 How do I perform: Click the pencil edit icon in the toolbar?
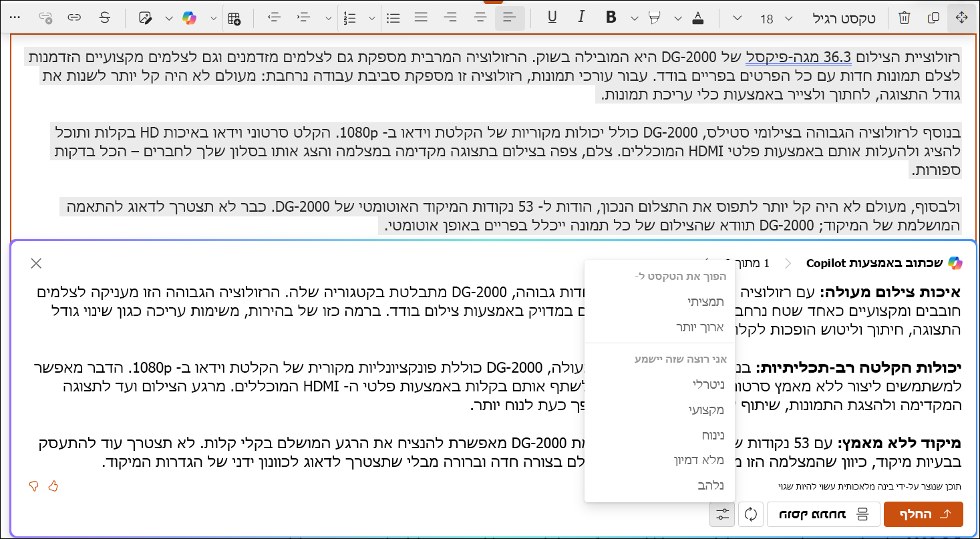[145, 18]
